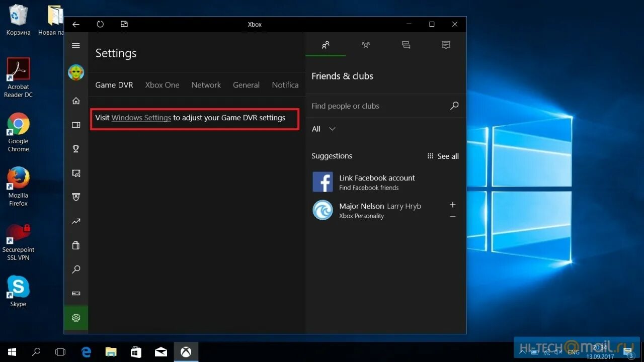644x362 pixels.
Task: Click Xbox app icon on taskbar
Action: pos(186,352)
